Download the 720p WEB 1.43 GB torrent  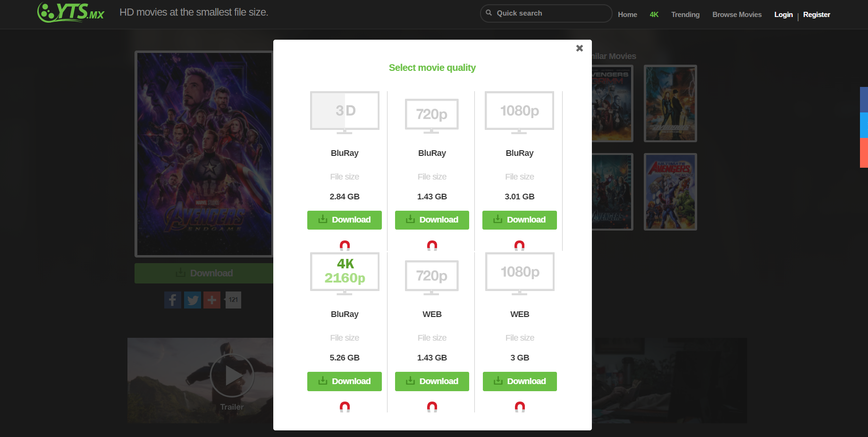(x=432, y=381)
